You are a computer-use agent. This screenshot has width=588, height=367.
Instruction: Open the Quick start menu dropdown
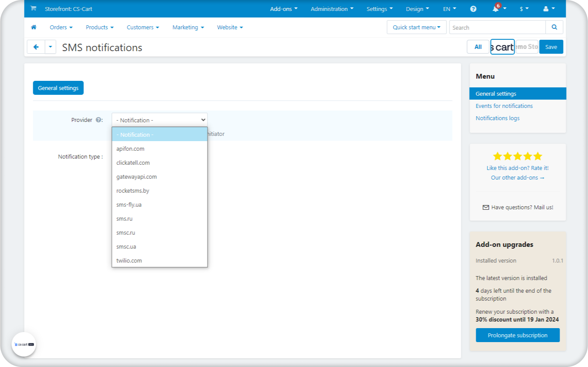[417, 27]
